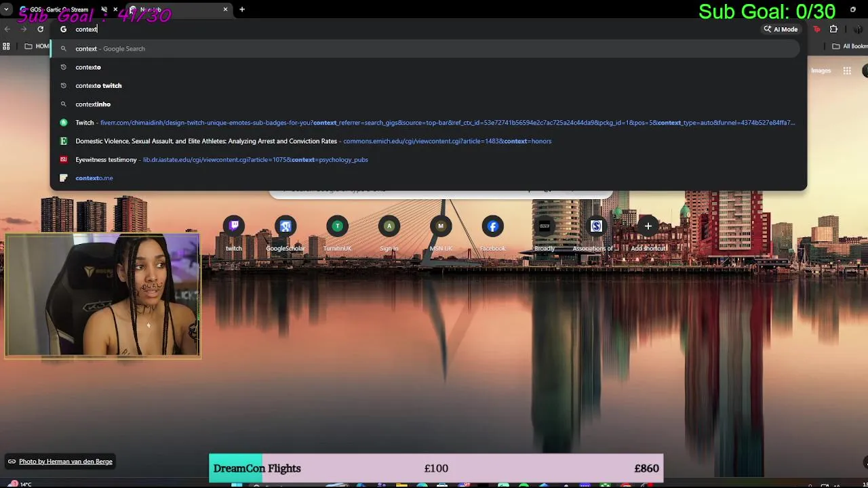Click the red Tp extension icon
Screen dimensions: 868x488
point(816,29)
